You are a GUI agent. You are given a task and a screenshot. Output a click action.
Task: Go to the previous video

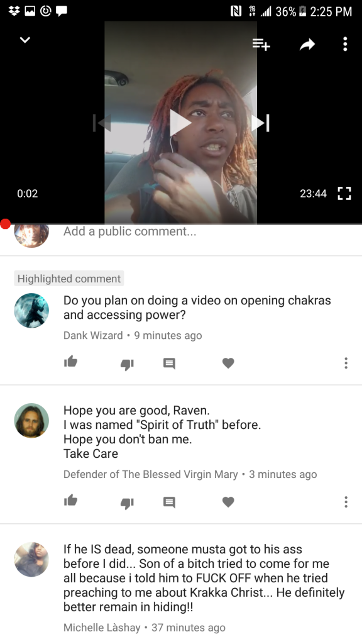point(101,123)
